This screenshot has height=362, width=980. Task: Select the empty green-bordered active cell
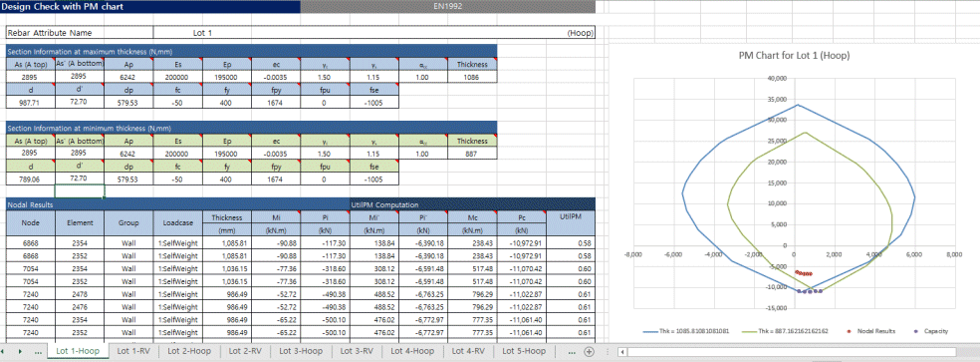[80, 191]
